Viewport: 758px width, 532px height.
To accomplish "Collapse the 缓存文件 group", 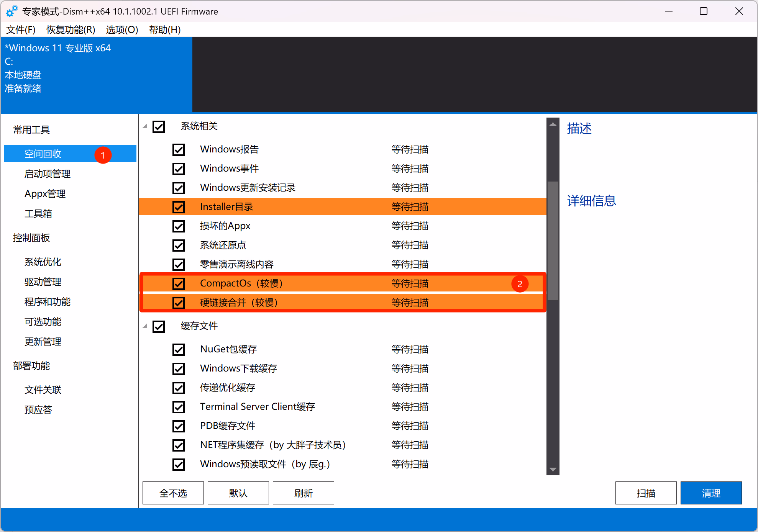I will [x=145, y=326].
